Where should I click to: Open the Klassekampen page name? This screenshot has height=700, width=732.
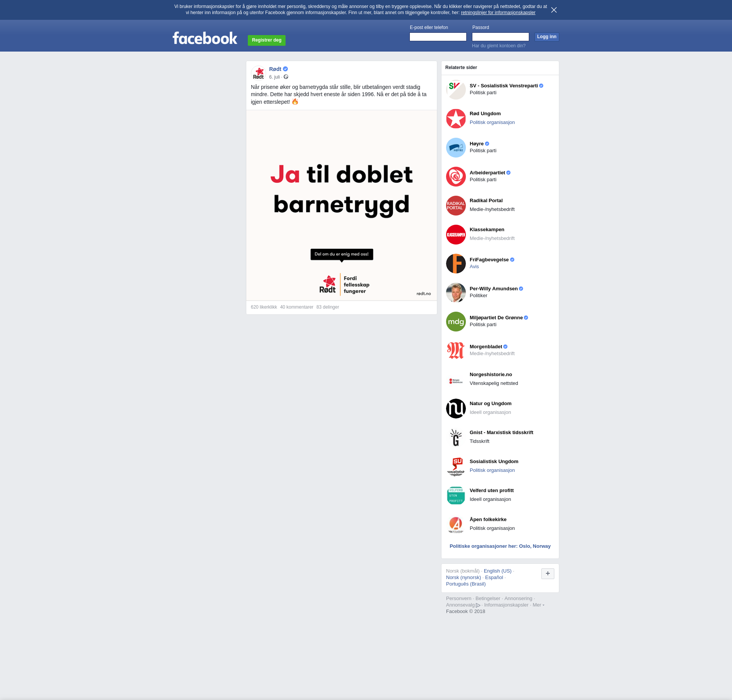(x=487, y=230)
